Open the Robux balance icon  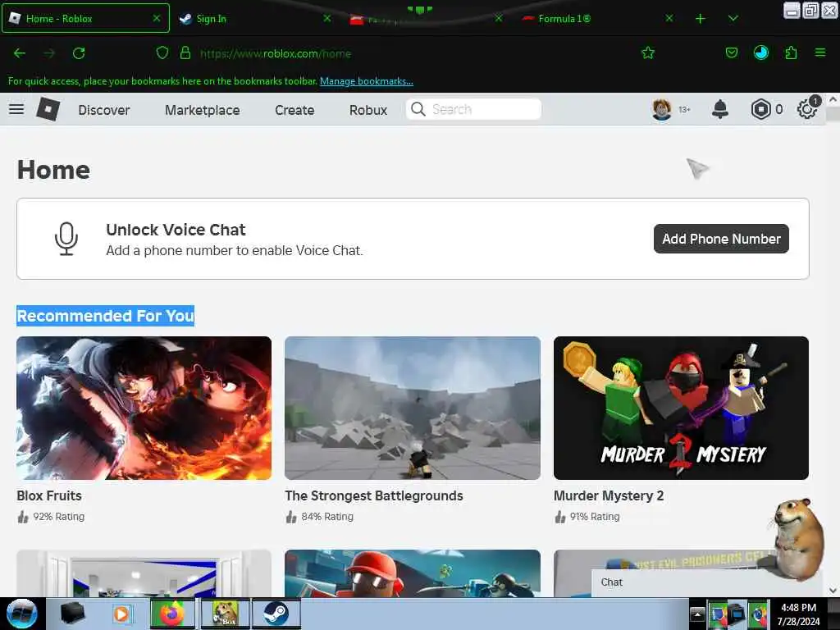coord(760,109)
